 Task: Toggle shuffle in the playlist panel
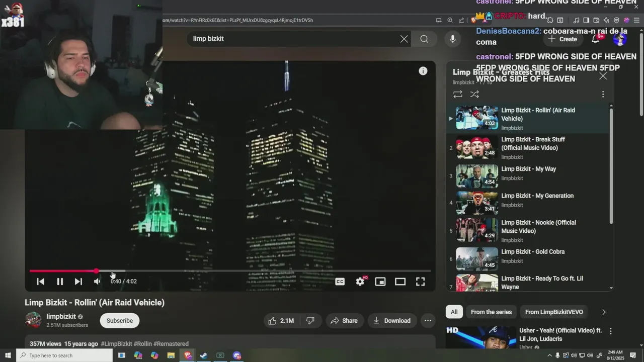point(474,94)
